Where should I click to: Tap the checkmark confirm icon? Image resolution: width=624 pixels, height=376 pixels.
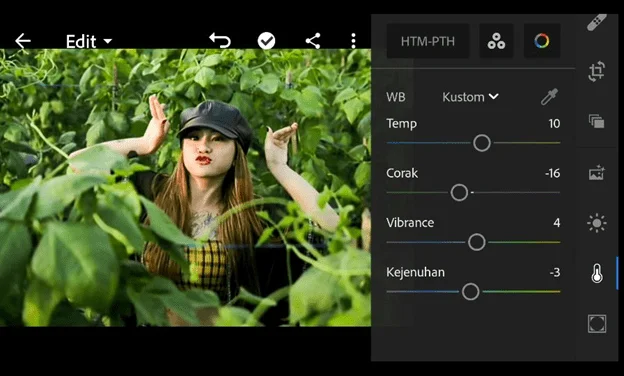(266, 41)
